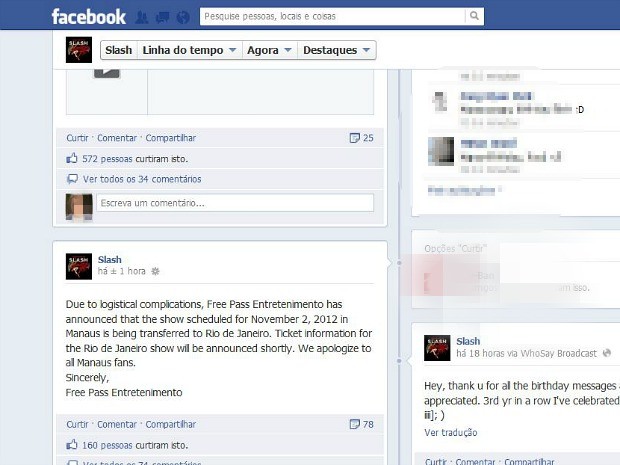Screen dimensions: 620x465
Task: Click Slash profile thumbnail on birthday post
Action: (x=437, y=348)
